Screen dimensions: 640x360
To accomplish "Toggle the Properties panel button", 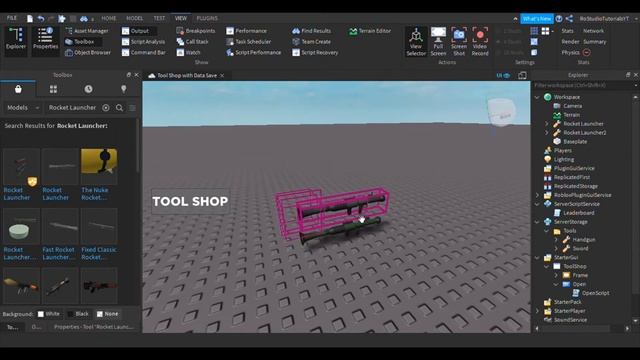I will click(45, 40).
